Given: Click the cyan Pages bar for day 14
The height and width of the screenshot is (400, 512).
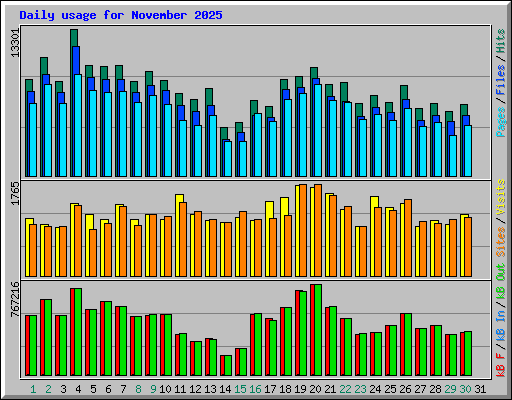Looking at the screenshot, I should click(x=228, y=159).
